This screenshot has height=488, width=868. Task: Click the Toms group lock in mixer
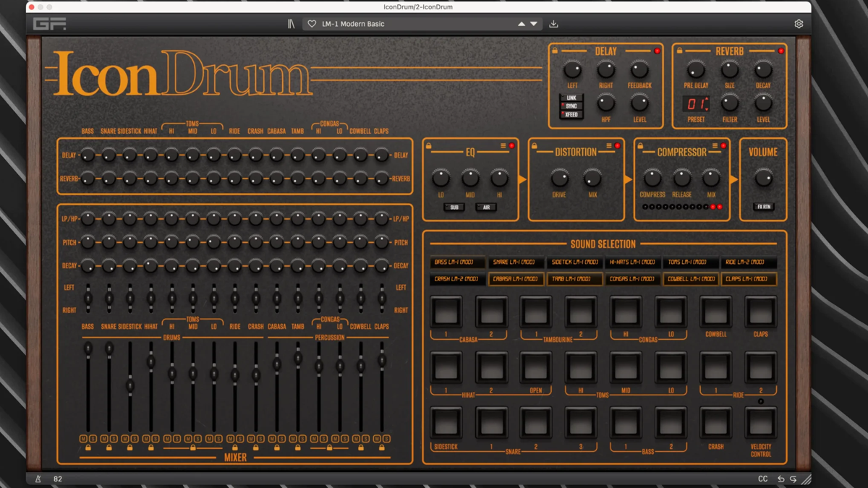[x=193, y=448]
